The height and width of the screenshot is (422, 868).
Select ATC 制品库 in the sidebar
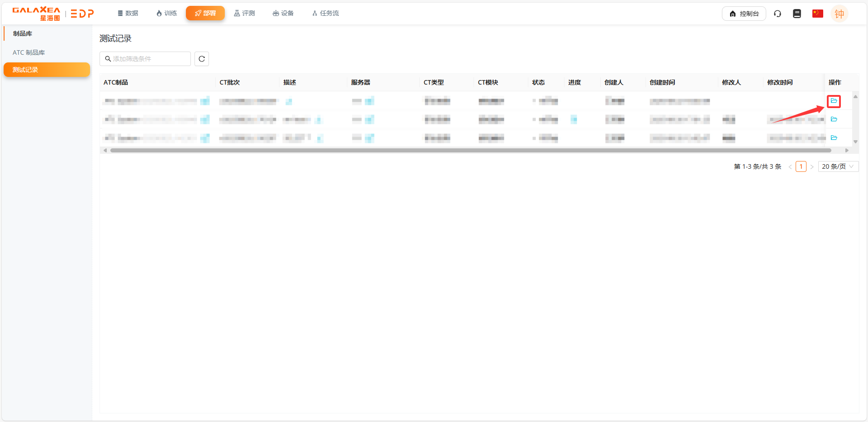click(29, 52)
